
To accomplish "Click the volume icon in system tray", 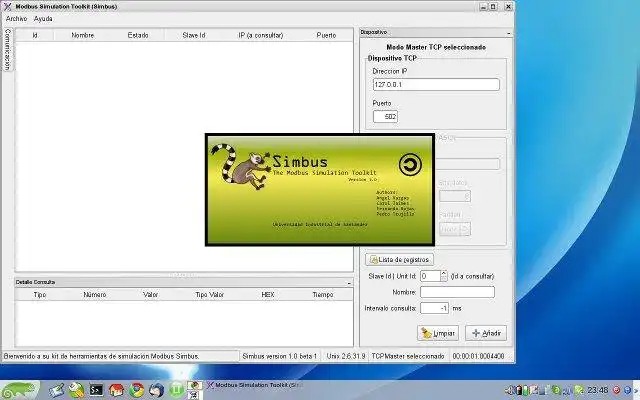I will [x=509, y=391].
